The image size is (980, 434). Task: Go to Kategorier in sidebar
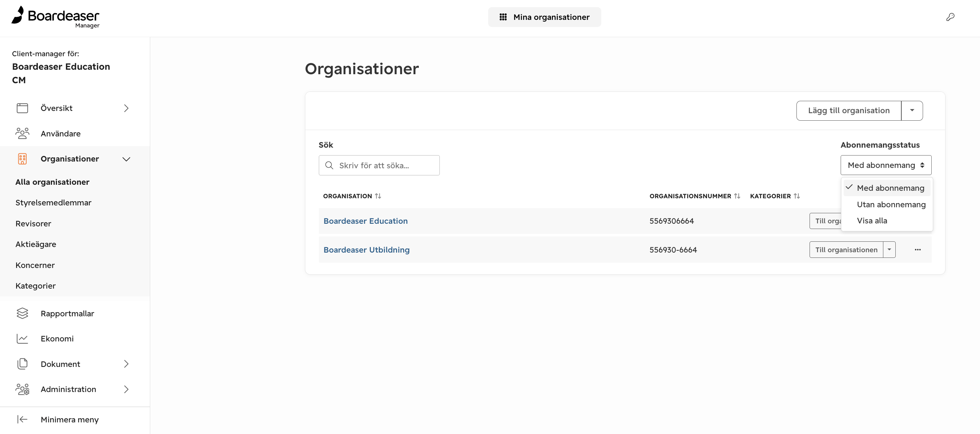pos(35,286)
